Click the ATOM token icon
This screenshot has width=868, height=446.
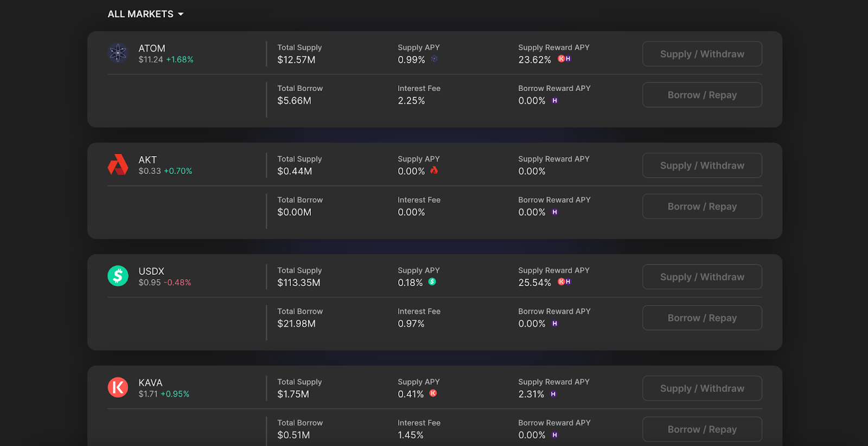click(x=118, y=53)
